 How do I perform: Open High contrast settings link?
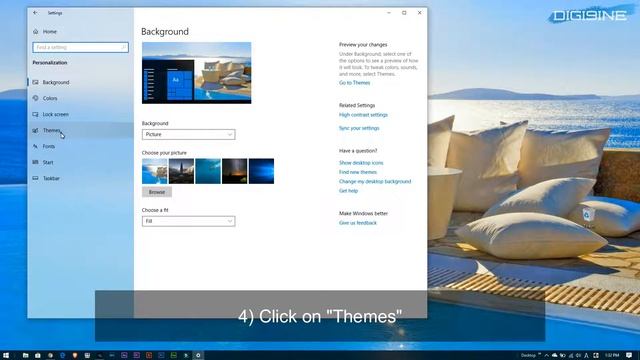click(363, 115)
